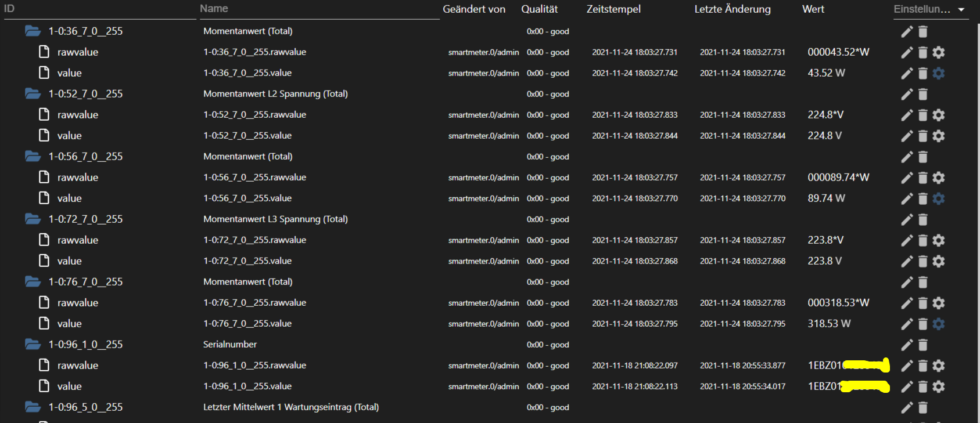Delete the 1-0:76_7_0__255 folder object

922,282
